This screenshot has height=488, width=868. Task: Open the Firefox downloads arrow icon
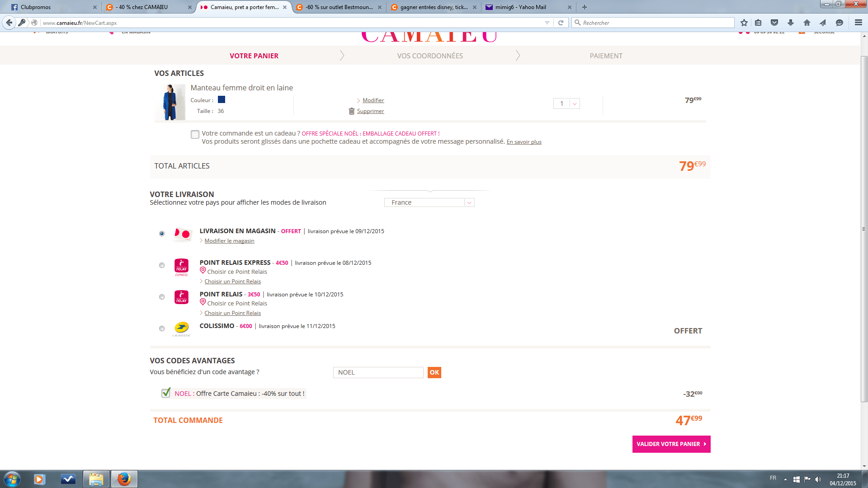[x=791, y=23]
